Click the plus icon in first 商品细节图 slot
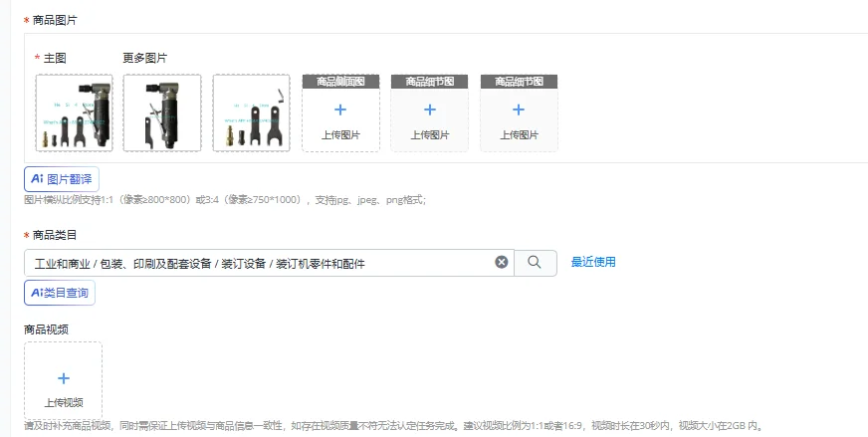 pos(430,109)
